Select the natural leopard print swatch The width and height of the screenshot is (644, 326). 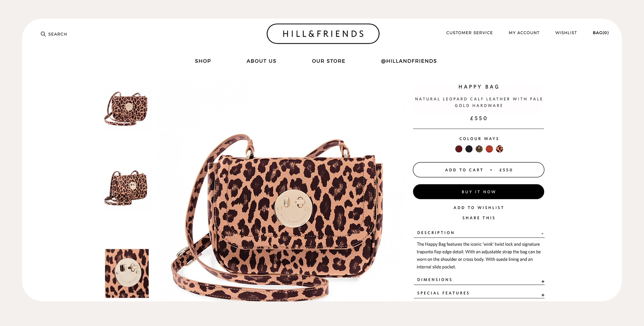tap(499, 149)
